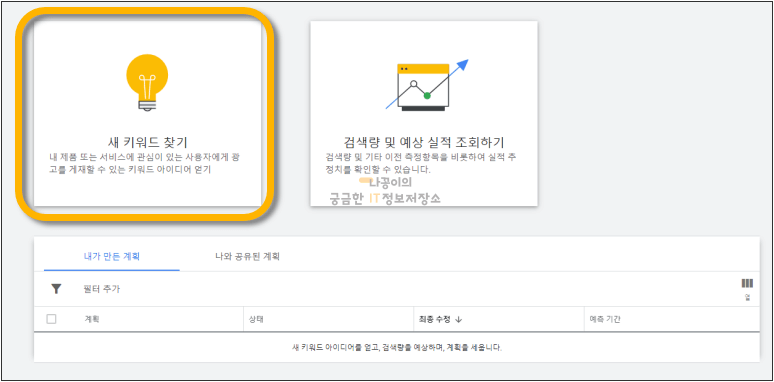The image size is (774, 382).
Task: Toggle the sort arrow next to '최종 수정'
Action: tap(459, 319)
